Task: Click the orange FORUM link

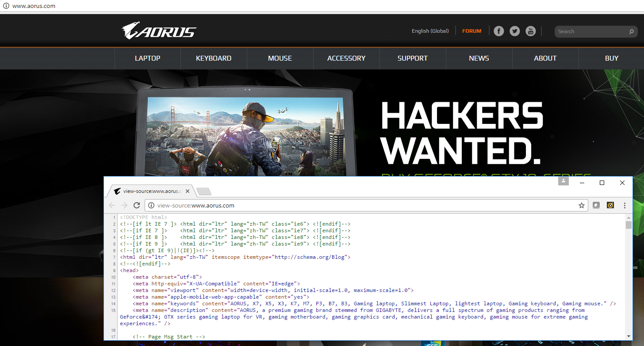Action: pyautogui.click(x=471, y=31)
